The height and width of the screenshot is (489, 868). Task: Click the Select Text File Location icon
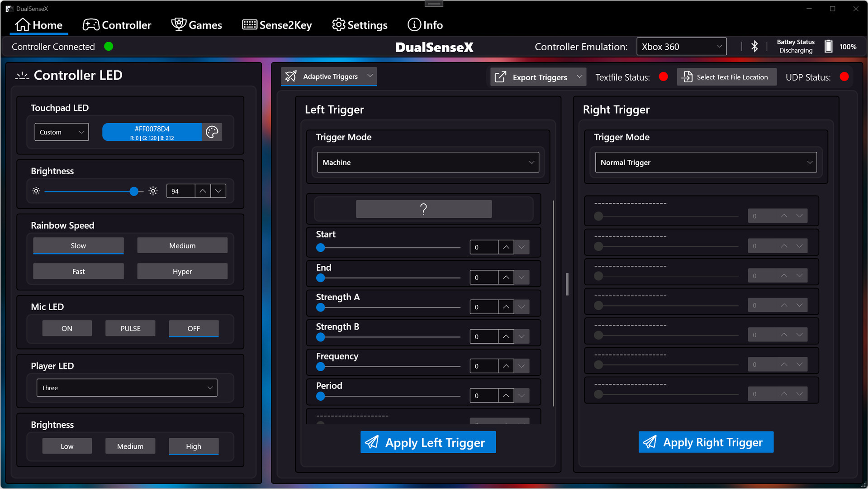687,77
